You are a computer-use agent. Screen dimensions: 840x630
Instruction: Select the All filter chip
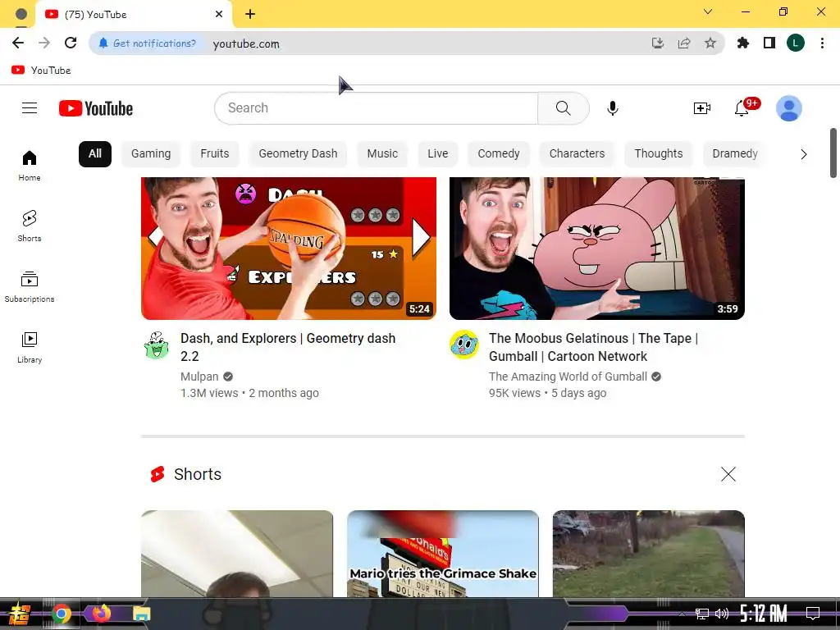click(95, 153)
